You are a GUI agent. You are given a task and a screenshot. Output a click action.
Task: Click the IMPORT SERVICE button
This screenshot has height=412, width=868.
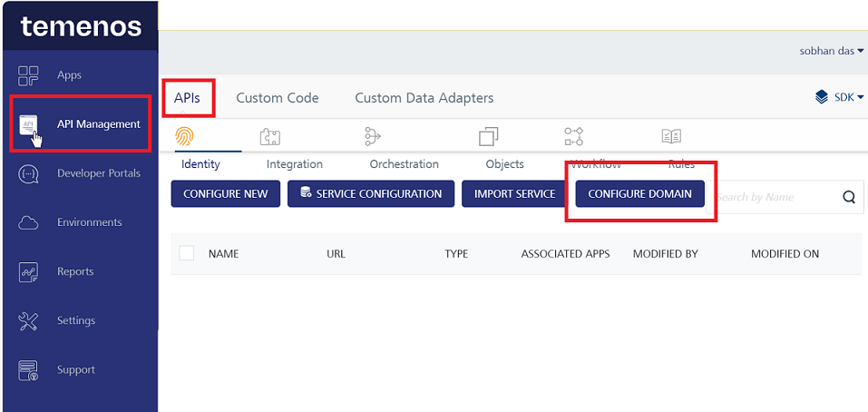515,194
